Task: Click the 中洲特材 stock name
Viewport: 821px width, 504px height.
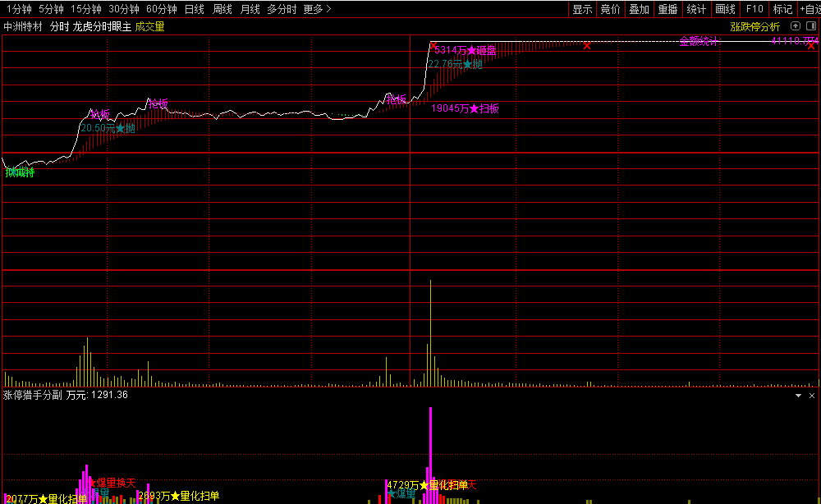Action: (x=23, y=27)
